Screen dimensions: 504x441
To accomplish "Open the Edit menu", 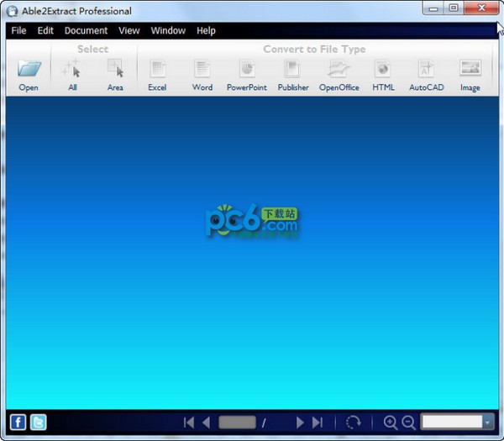I will (45, 30).
